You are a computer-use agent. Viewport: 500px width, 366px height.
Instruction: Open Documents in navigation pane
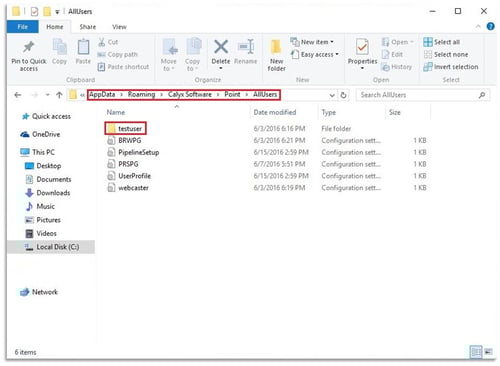tap(48, 179)
